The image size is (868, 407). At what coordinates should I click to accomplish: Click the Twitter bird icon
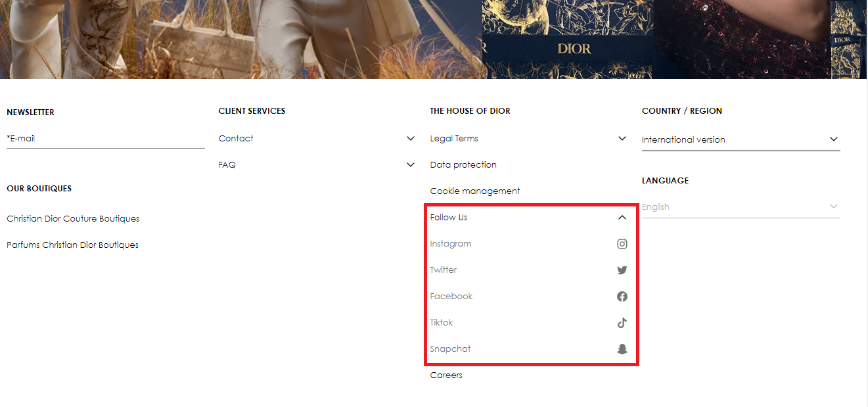coord(622,270)
